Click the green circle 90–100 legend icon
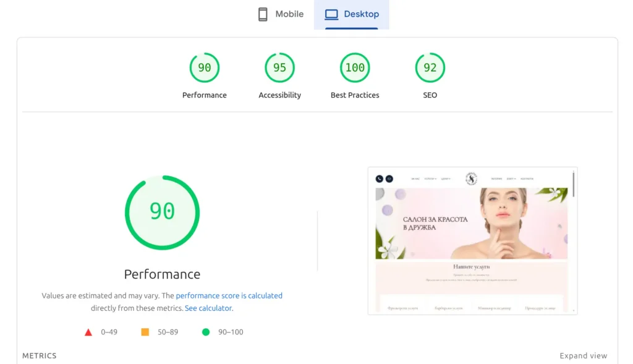Screen dimensions: 633x364 pyautogui.click(x=206, y=332)
